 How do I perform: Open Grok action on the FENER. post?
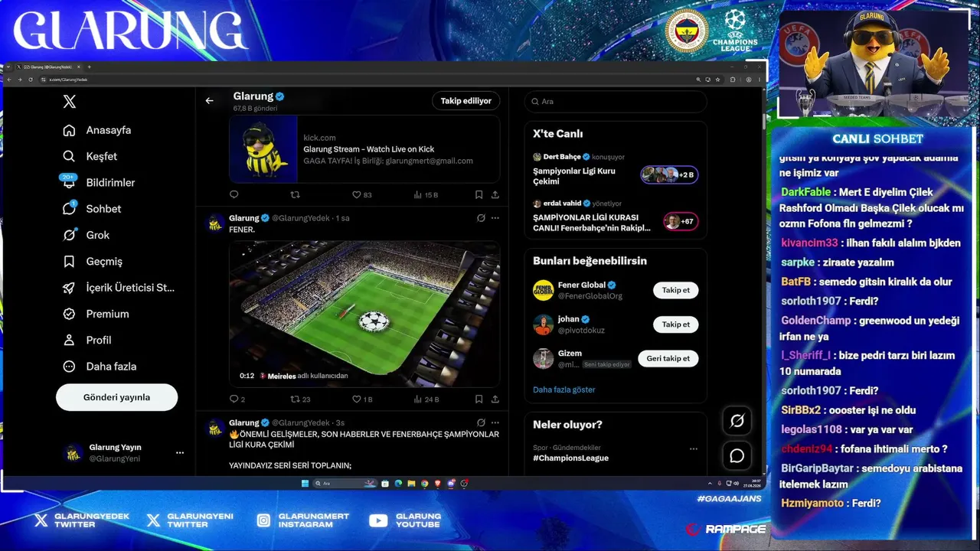tap(481, 218)
